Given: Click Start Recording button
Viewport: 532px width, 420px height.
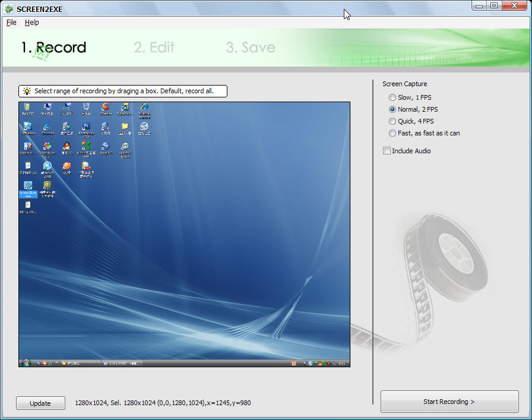Looking at the screenshot, I should 449,402.
